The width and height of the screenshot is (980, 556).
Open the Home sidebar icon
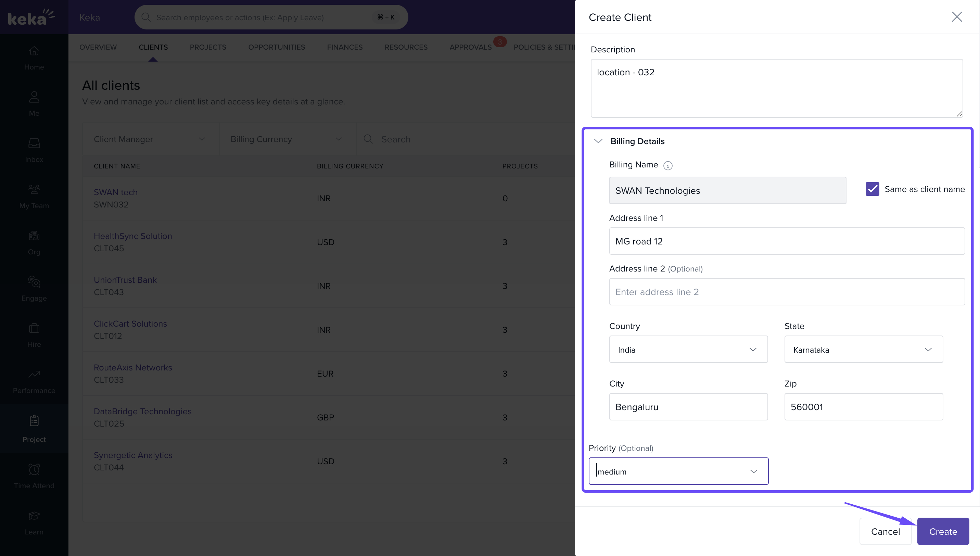(34, 58)
